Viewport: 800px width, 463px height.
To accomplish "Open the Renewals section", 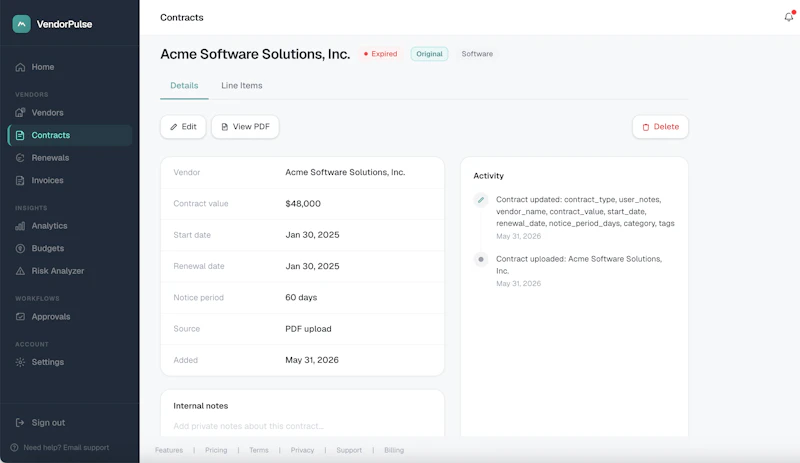I will (70, 158).
